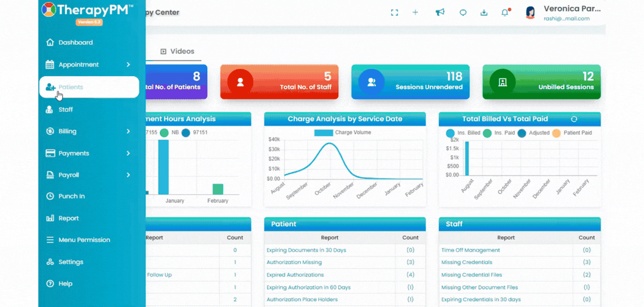Expand the Billing submenu chevron
The image size is (644, 307).
coord(128,131)
